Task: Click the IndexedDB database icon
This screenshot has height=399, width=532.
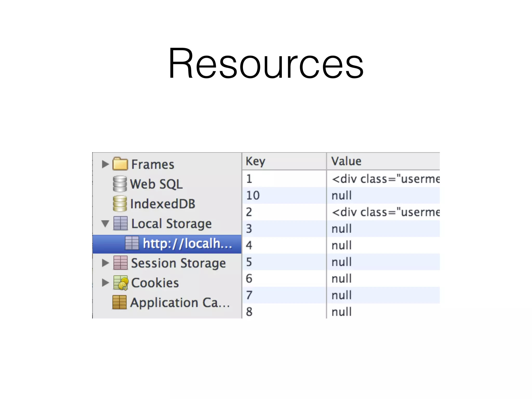Action: 120,204
